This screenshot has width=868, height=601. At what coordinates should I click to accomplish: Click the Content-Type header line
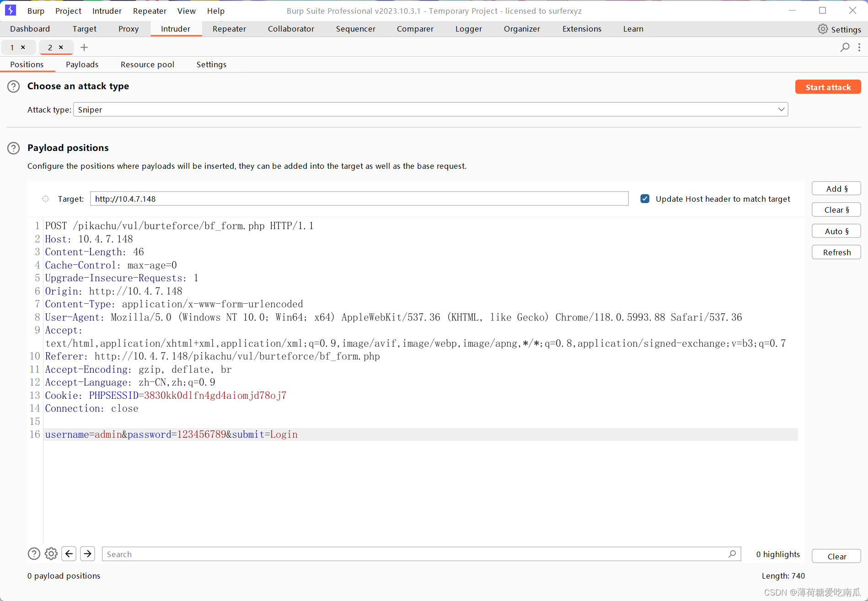(x=174, y=304)
